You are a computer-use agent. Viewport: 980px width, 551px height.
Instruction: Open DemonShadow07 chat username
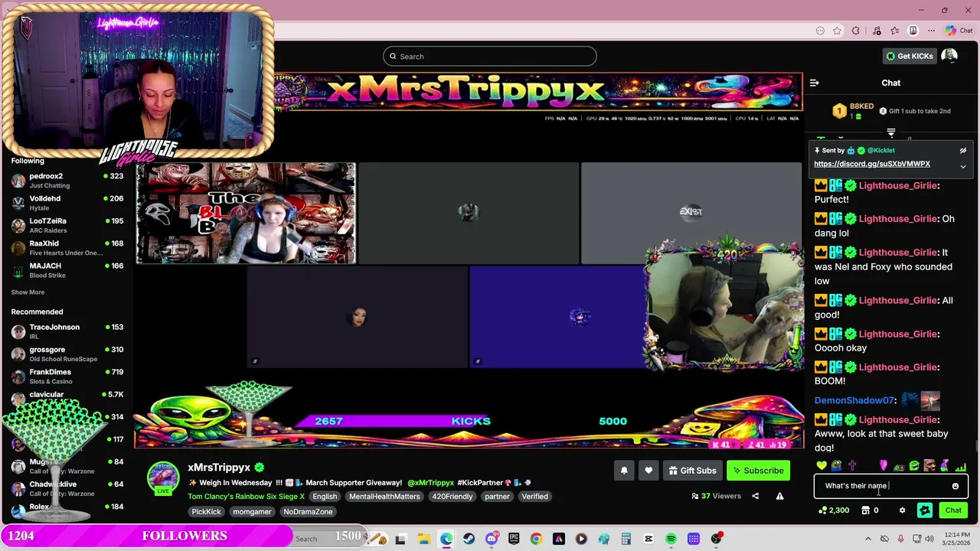[x=854, y=400]
